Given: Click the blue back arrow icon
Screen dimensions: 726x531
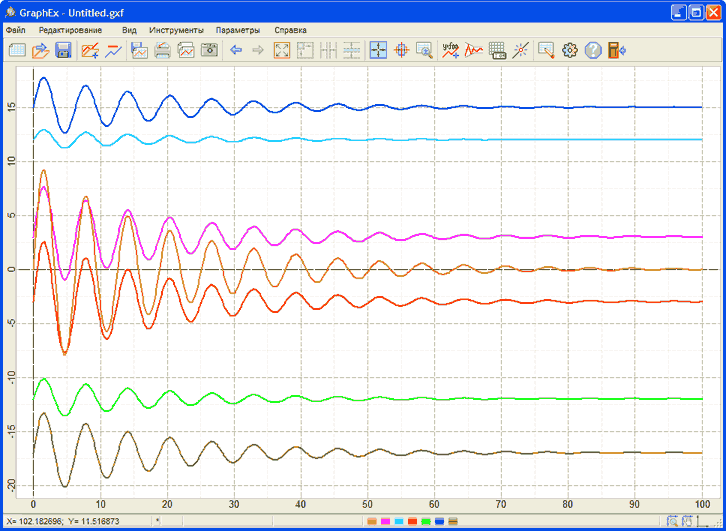Looking at the screenshot, I should coord(236,50).
